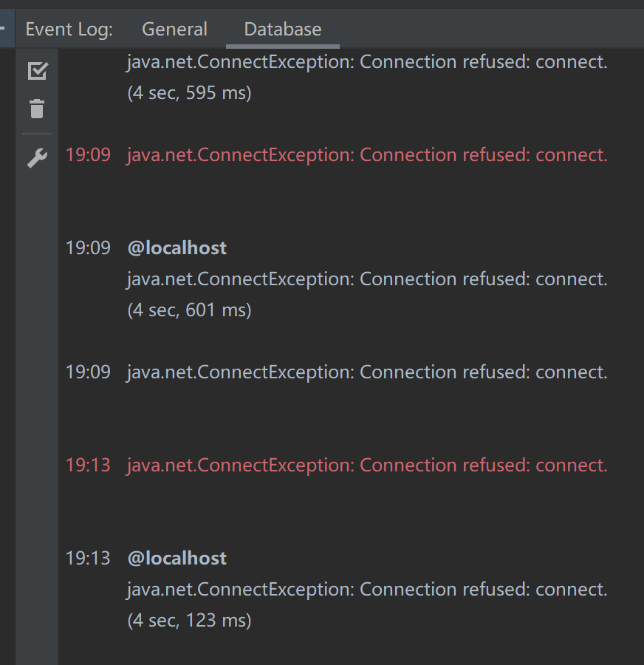Click the Mark all as read checkmark icon
The image size is (644, 665).
(x=38, y=71)
